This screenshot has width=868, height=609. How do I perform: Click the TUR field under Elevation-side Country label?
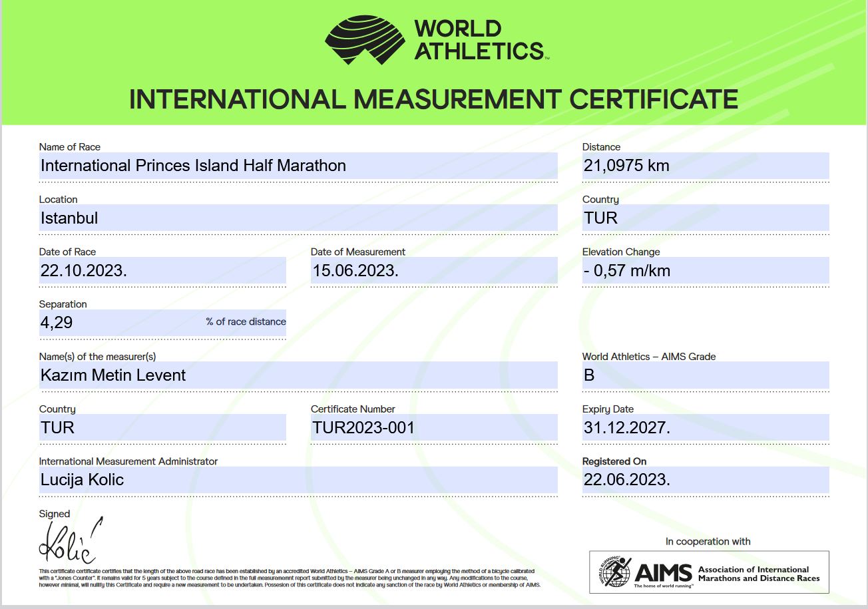706,218
